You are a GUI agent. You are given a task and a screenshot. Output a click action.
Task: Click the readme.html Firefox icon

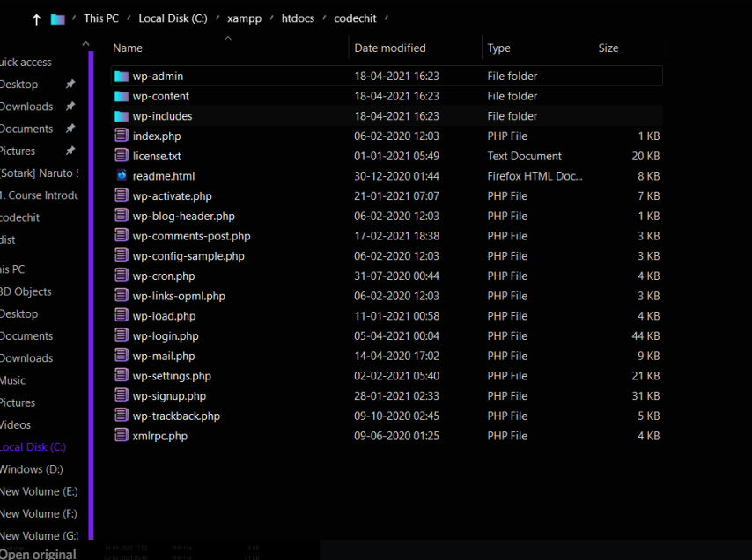coord(122,175)
